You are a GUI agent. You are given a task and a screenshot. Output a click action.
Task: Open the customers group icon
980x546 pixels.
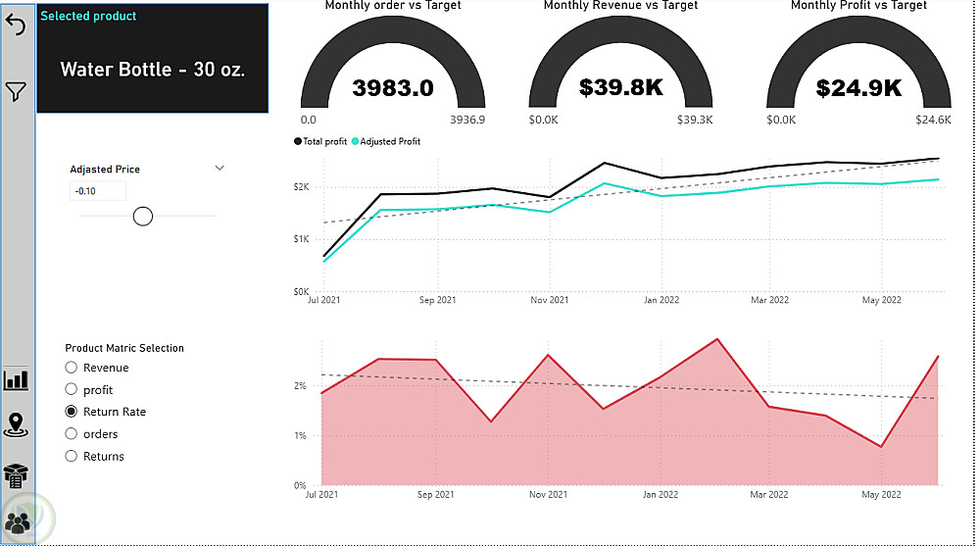click(17, 522)
